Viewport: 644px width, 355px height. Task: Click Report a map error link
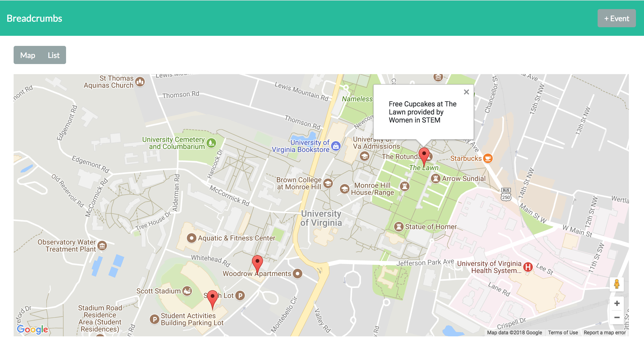(604, 333)
